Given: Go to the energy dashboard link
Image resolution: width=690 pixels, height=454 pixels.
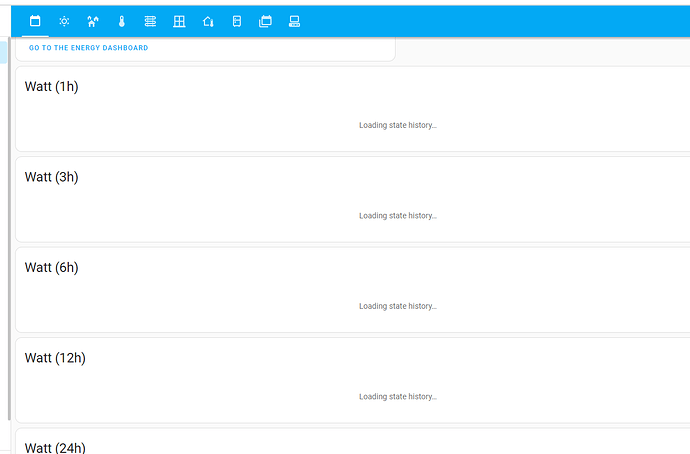Looking at the screenshot, I should pyautogui.click(x=88, y=48).
